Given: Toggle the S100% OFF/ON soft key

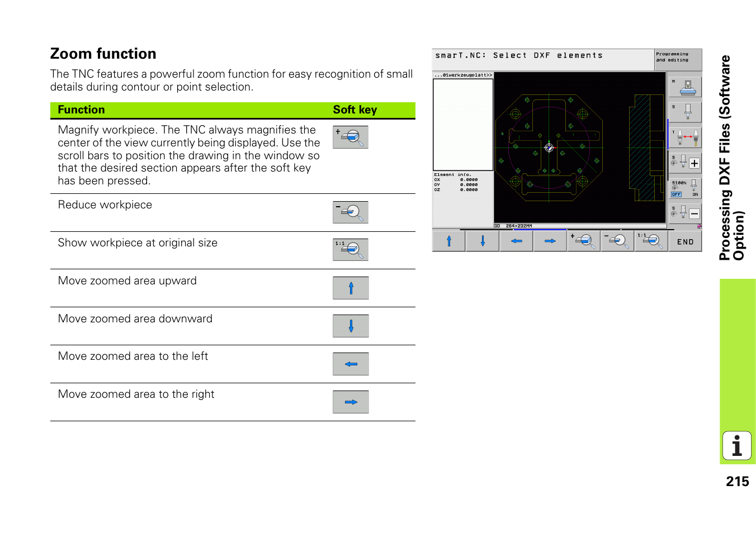Looking at the screenshot, I should tap(686, 188).
